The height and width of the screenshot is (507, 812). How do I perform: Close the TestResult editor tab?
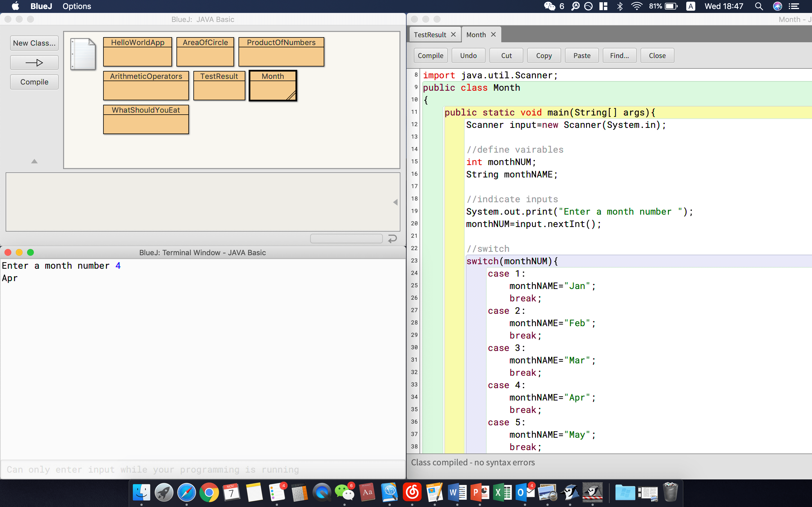[453, 35]
